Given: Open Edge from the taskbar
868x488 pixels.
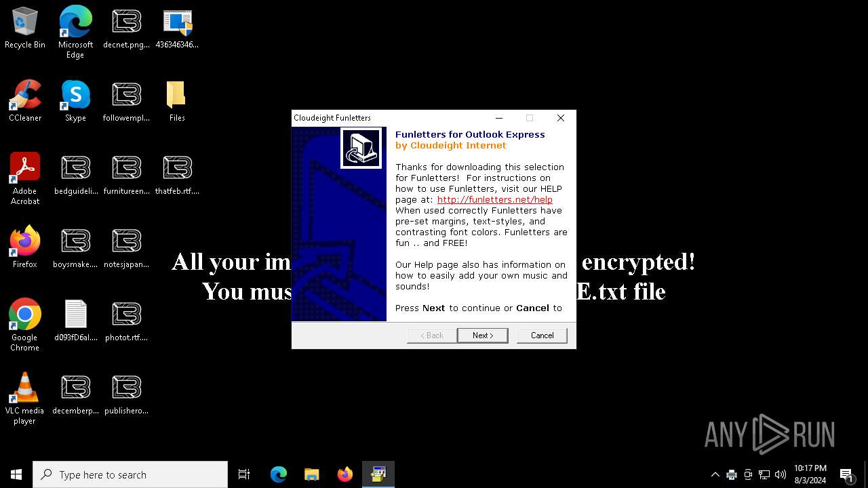Looking at the screenshot, I should click(x=279, y=474).
